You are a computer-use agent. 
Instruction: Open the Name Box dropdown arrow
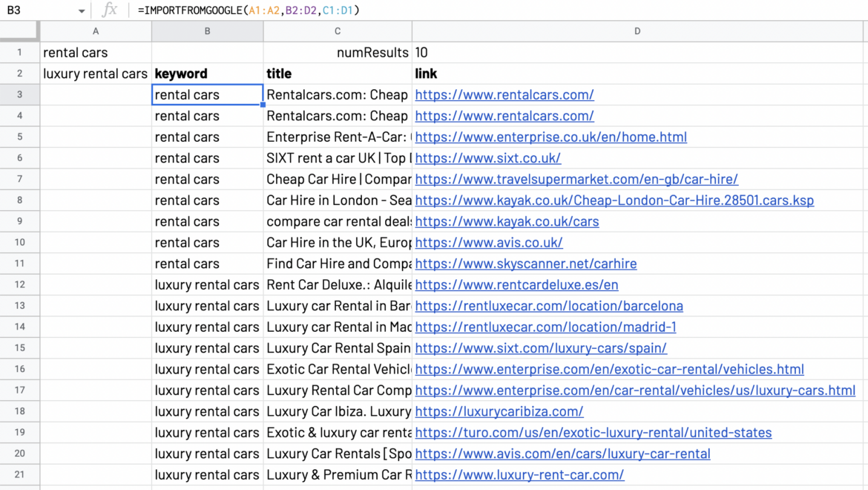(x=82, y=10)
